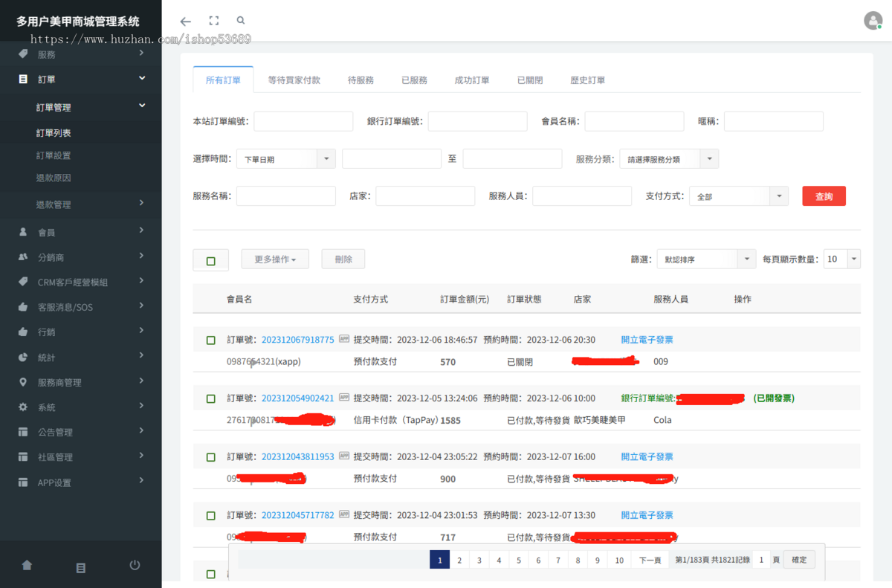
Task: Switch to the 待服務 tab
Action: tap(361, 80)
